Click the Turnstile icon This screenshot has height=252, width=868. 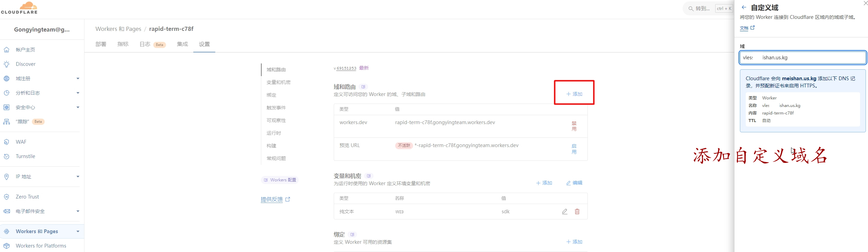[7, 156]
